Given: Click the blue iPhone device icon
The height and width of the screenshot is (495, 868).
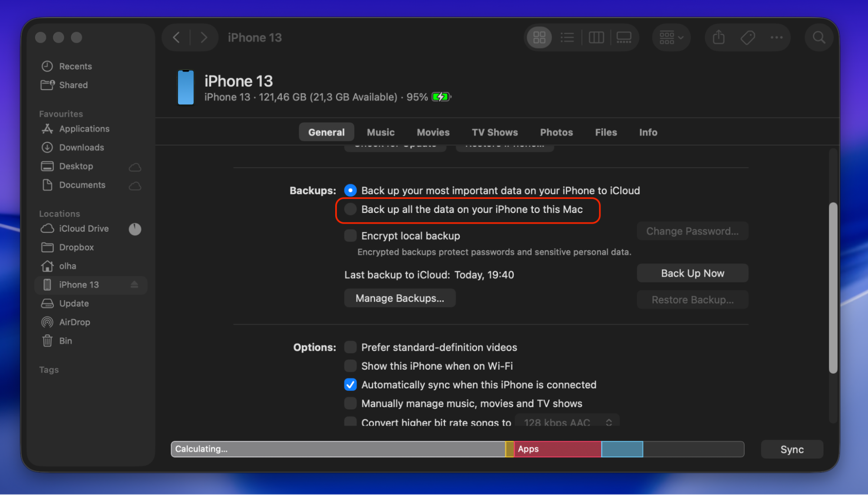Looking at the screenshot, I should pos(186,87).
